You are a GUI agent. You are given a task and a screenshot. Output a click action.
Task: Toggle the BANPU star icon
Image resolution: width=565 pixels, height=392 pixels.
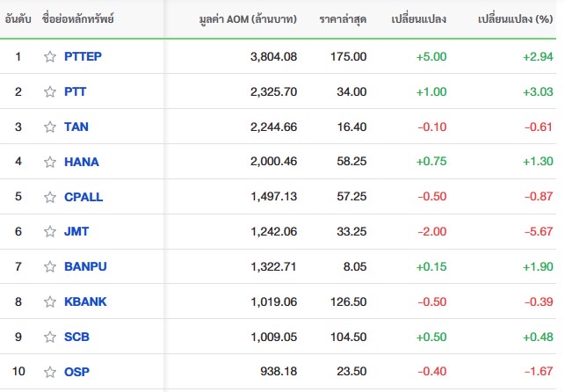pos(50,266)
